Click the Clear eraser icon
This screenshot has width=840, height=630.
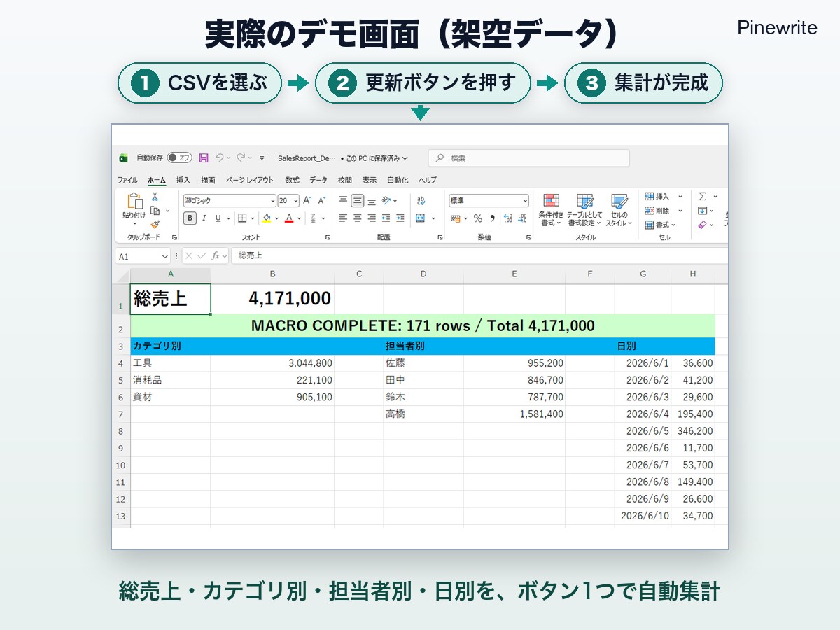[703, 225]
